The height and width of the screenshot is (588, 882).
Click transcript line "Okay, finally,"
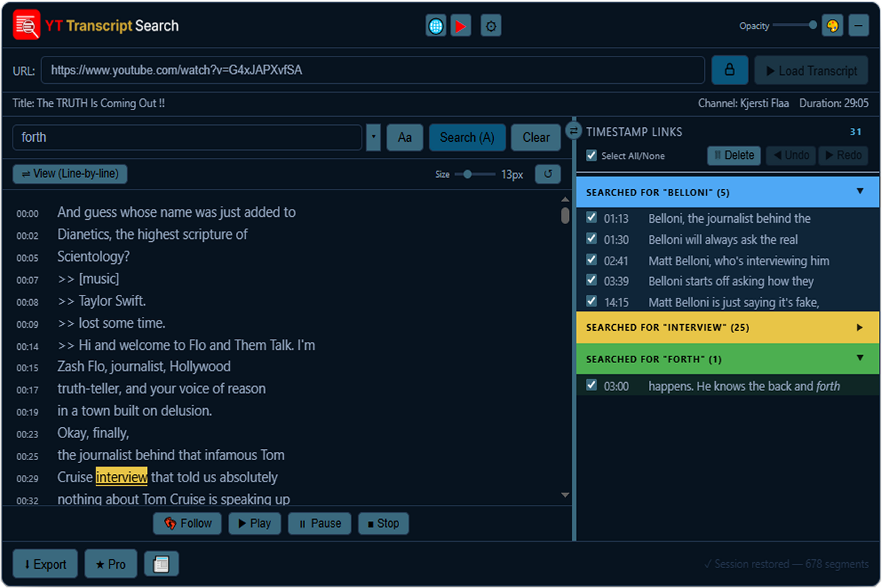[x=93, y=433]
